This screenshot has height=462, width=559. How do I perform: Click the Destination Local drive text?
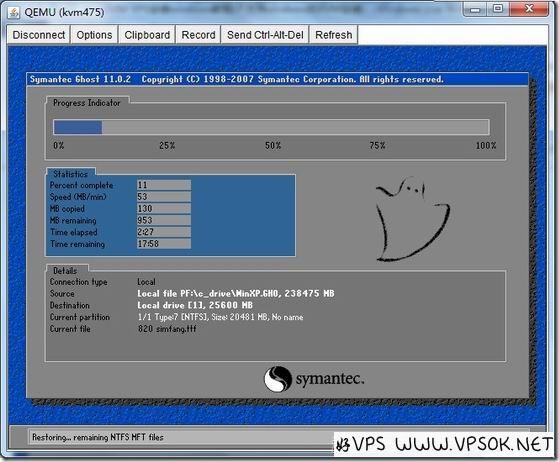click(x=195, y=305)
